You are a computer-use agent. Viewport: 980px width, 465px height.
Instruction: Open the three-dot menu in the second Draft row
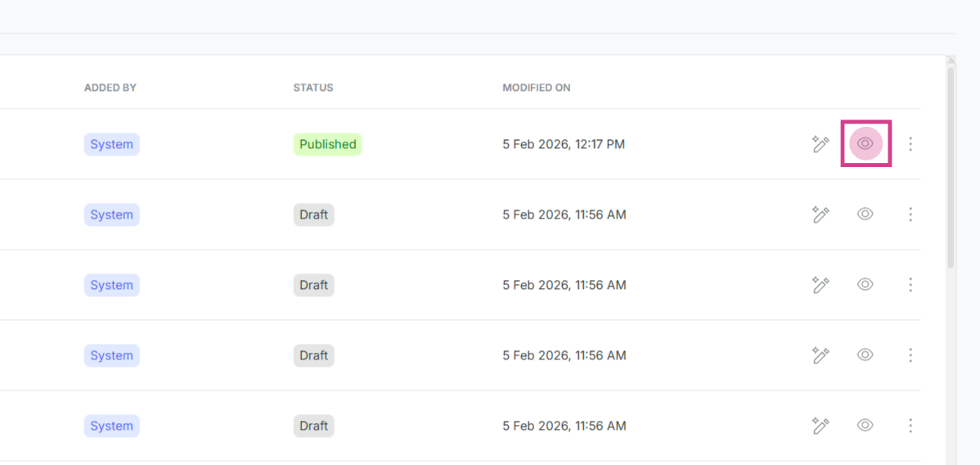click(x=910, y=285)
